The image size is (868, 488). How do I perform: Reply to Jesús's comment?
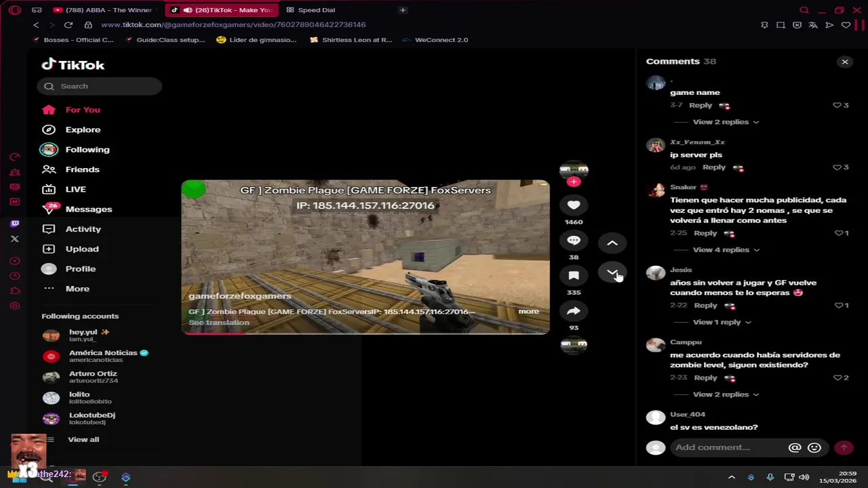pyautogui.click(x=705, y=306)
